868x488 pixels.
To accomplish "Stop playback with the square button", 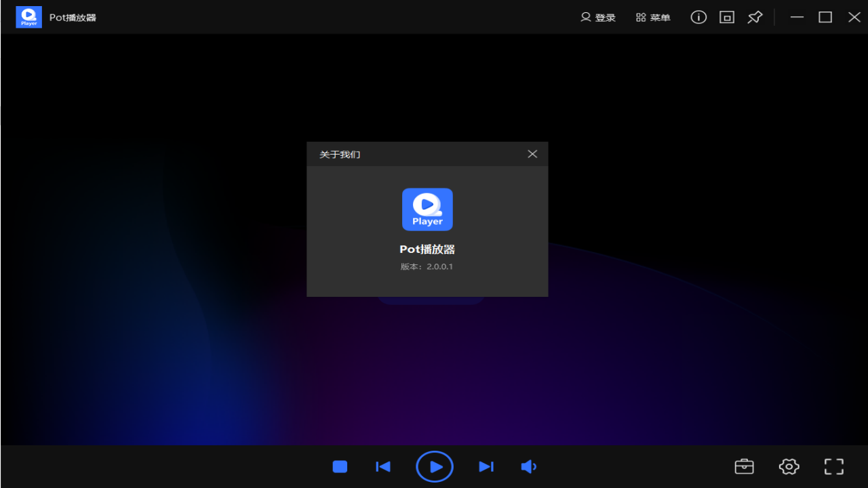I will [x=340, y=466].
